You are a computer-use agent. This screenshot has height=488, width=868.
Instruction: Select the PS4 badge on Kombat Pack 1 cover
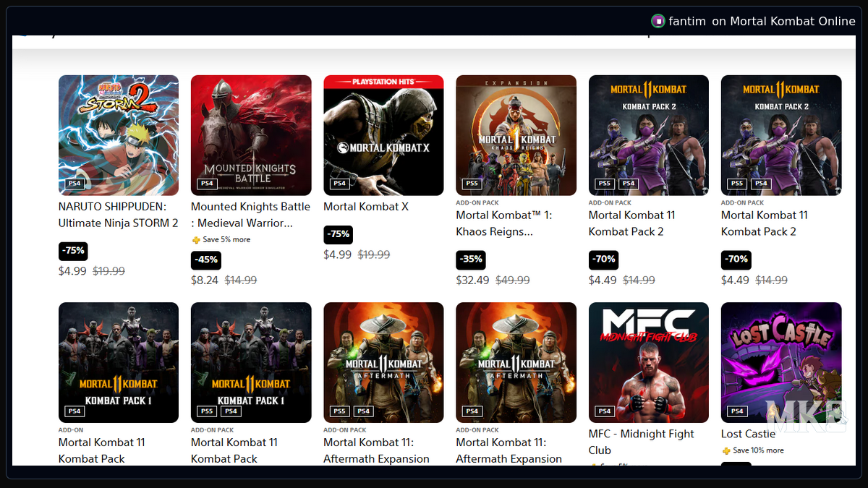point(74,411)
